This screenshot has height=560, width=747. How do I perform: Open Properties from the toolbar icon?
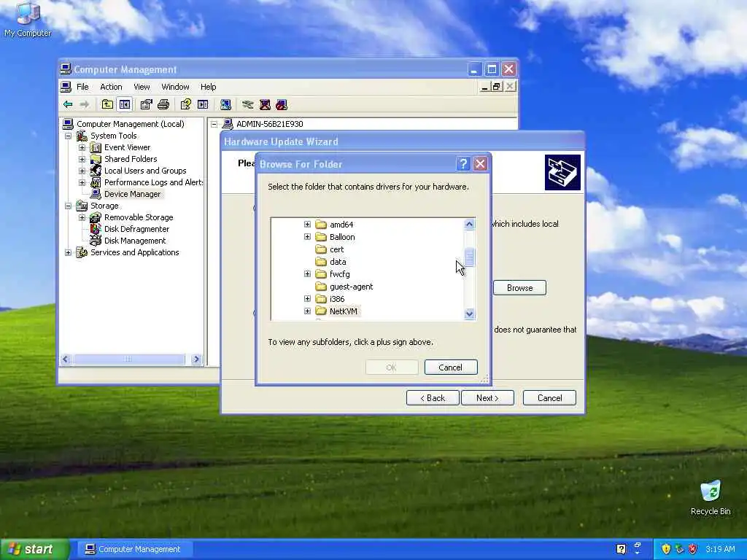click(146, 104)
